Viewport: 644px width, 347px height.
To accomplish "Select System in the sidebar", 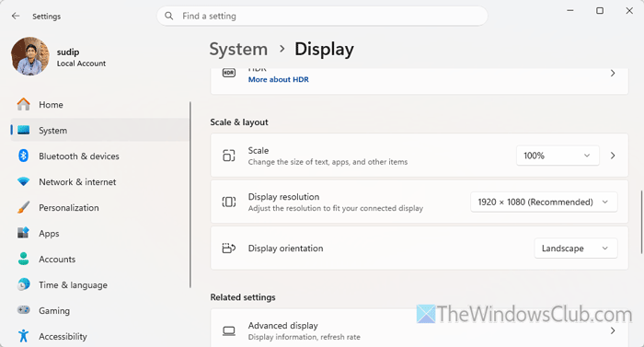I will tap(100, 131).
